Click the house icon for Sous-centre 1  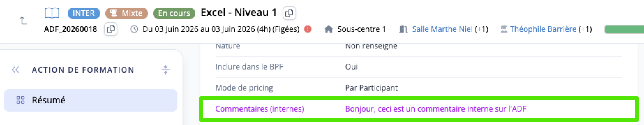pyautogui.click(x=328, y=29)
